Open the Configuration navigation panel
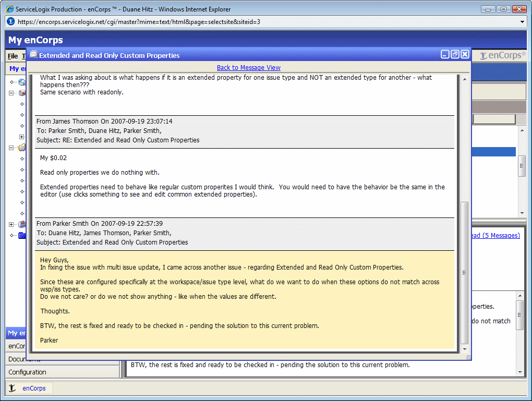532x401 pixels. click(63, 372)
